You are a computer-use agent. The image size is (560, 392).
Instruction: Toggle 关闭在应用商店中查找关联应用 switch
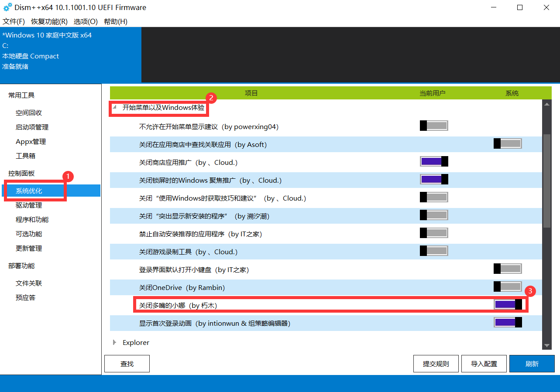coord(508,143)
